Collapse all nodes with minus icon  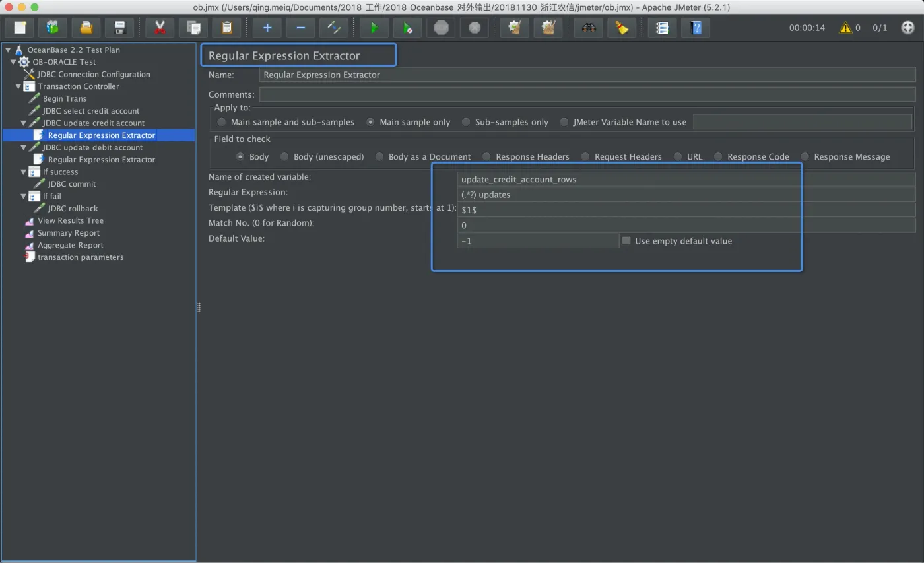[300, 28]
